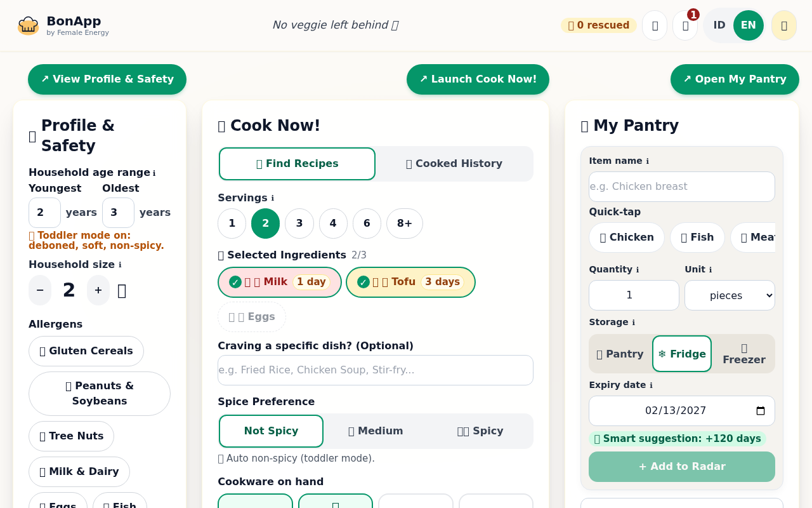Click Smart suggestion: +120 days chip
This screenshot has width=812, height=508.
[x=678, y=439]
